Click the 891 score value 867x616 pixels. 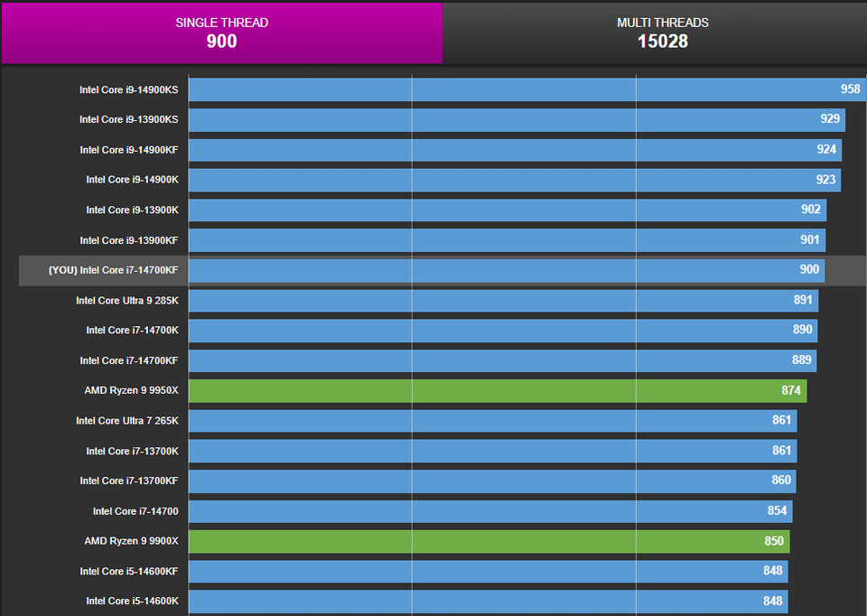click(x=804, y=300)
